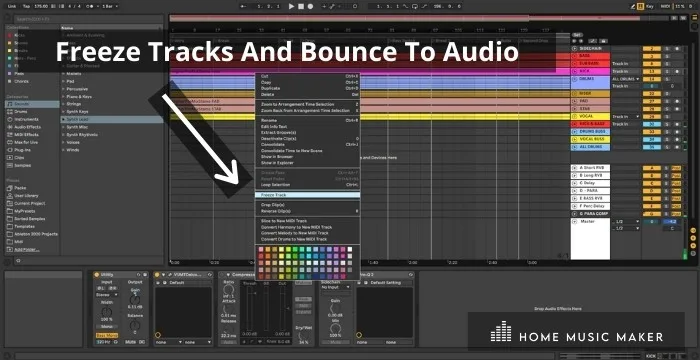
Task: Solo the VOCAL track
Action: [667, 117]
